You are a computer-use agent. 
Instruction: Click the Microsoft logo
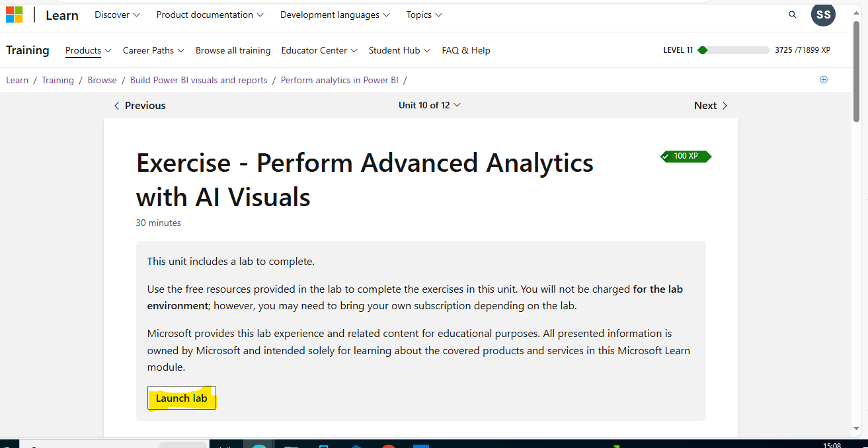14,15
